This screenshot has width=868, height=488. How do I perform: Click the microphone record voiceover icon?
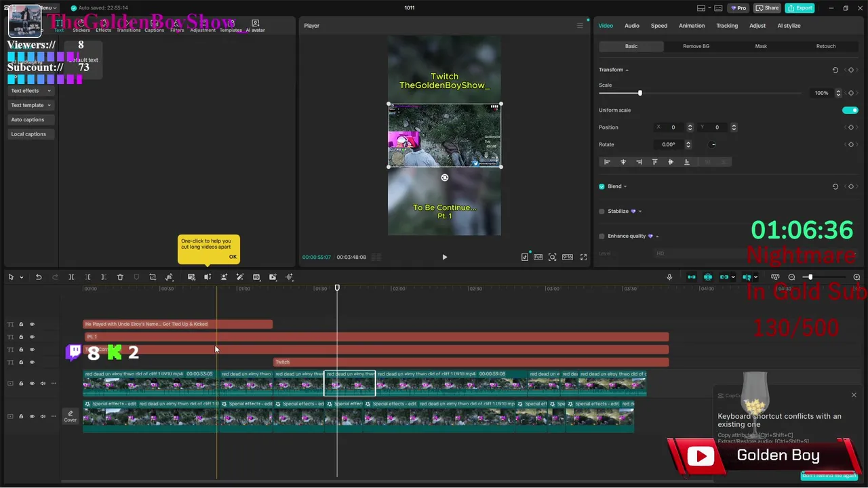point(669,277)
